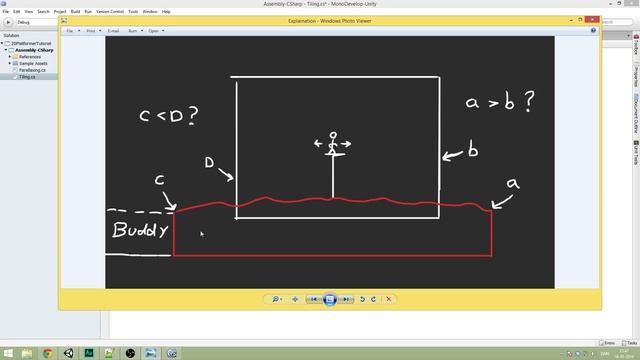Click the MonoDevelop run play button
640x360 pixels.
click(8, 22)
